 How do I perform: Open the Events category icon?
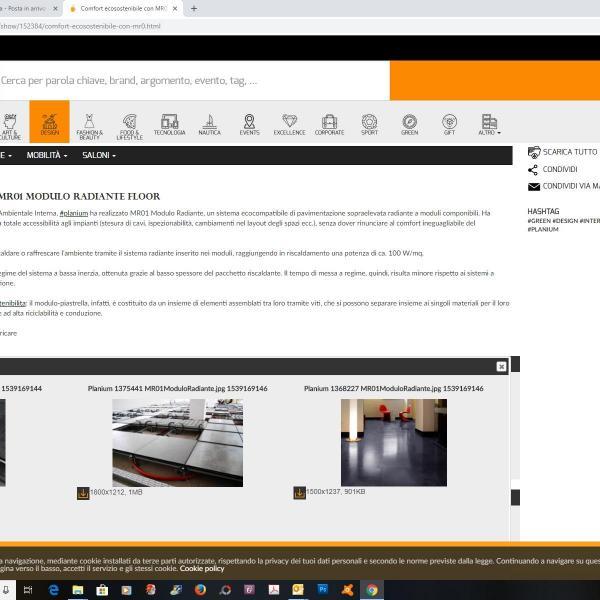click(249, 124)
